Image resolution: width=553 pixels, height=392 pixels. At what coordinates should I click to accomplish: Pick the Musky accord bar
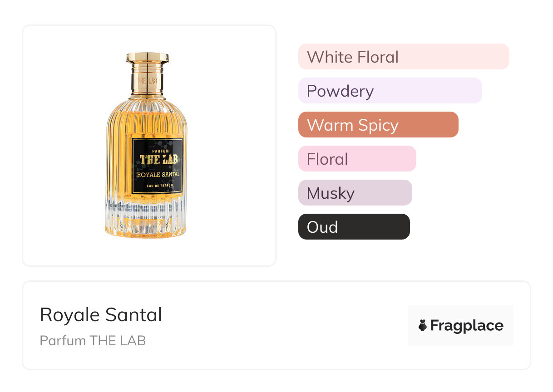click(355, 193)
